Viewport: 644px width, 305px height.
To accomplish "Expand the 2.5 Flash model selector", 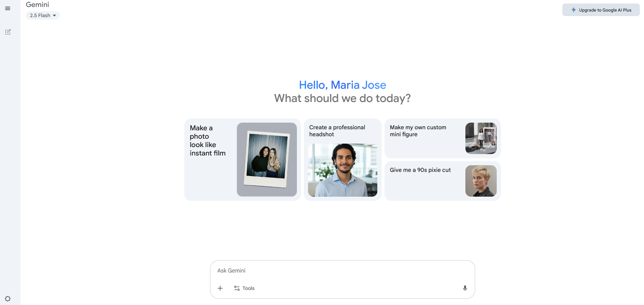I will (43, 15).
